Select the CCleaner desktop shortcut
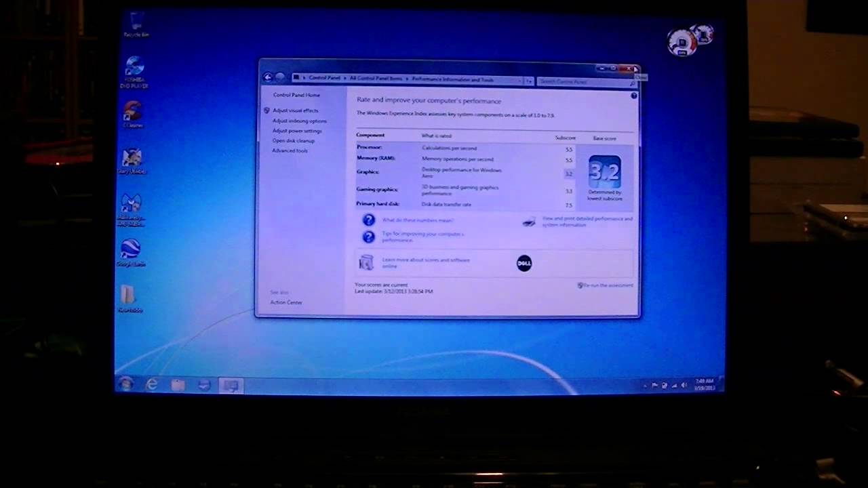This screenshot has width=868, height=488. [x=132, y=114]
